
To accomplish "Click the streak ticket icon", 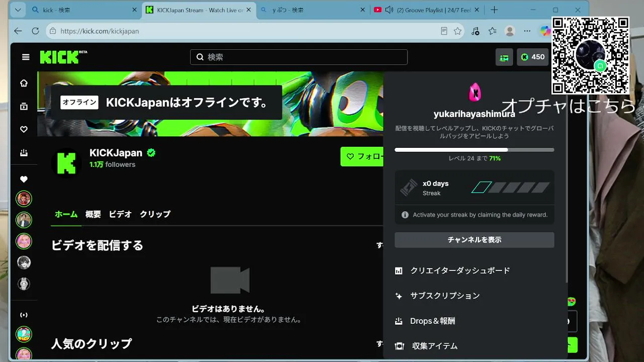I will [409, 188].
